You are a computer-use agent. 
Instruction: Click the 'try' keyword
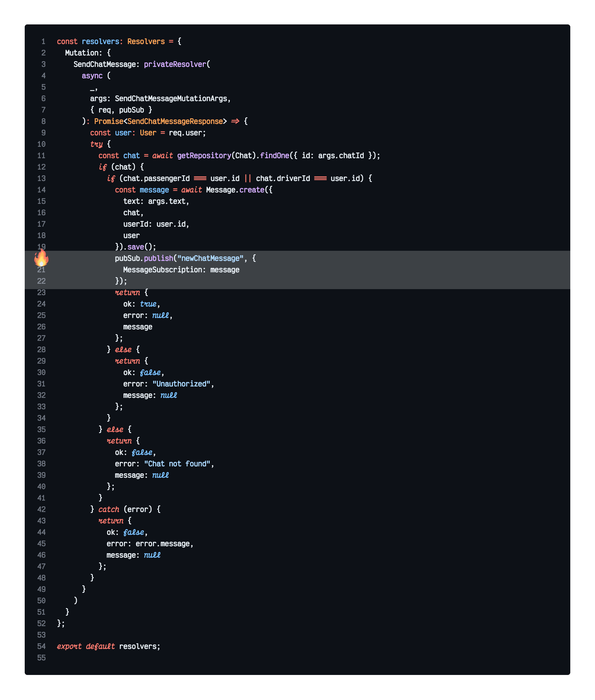[x=96, y=145]
